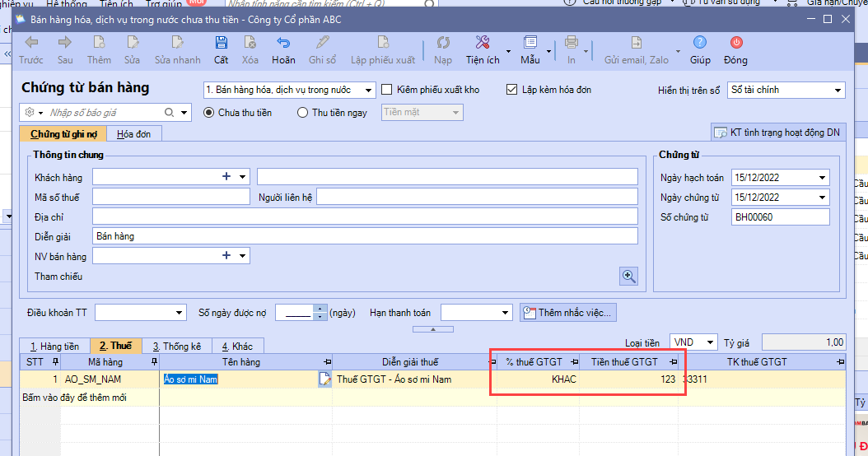Image resolution: width=868 pixels, height=456 pixels.
Task: Open Ngày chứng từ date picker
Action: (822, 198)
